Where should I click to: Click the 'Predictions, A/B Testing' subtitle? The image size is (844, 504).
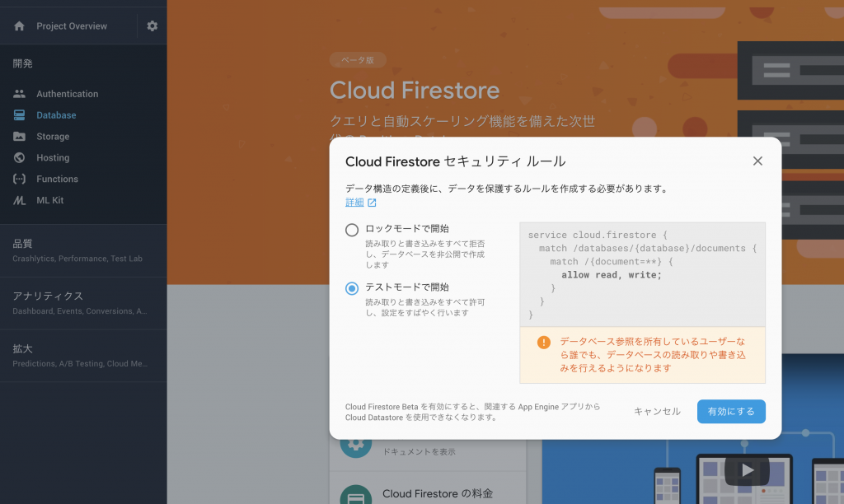[x=80, y=364]
